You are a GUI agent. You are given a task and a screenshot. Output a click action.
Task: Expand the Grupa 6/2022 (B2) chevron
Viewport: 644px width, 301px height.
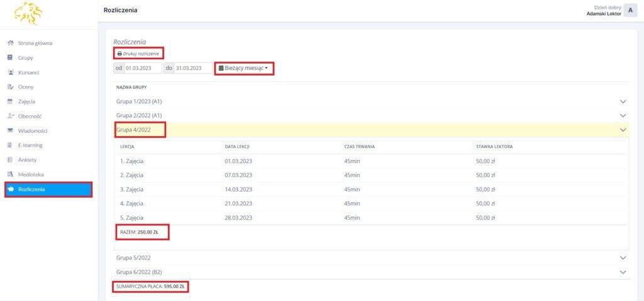pos(623,272)
